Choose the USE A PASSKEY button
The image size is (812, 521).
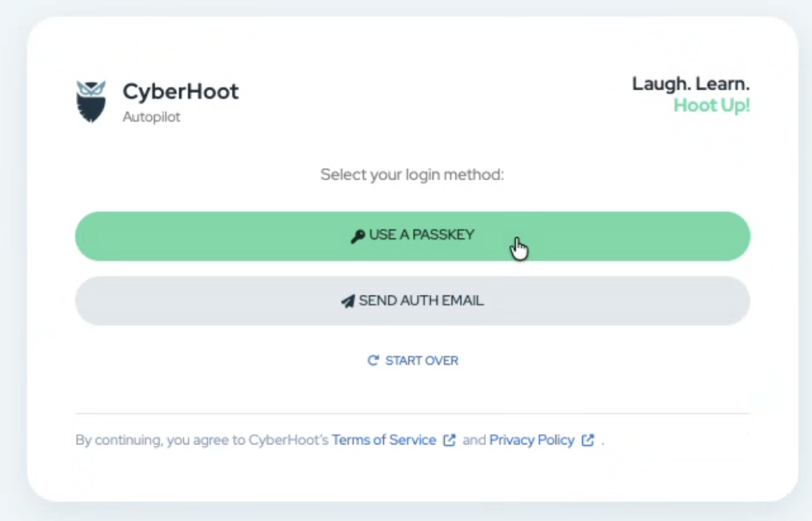pyautogui.click(x=412, y=236)
